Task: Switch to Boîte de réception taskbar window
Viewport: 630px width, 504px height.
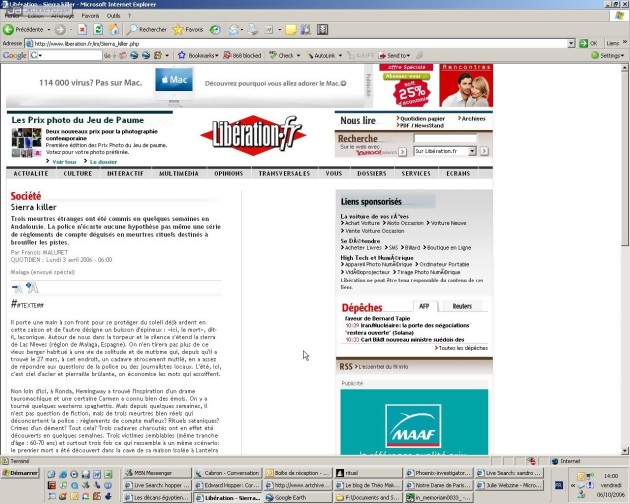Action: 298,473
